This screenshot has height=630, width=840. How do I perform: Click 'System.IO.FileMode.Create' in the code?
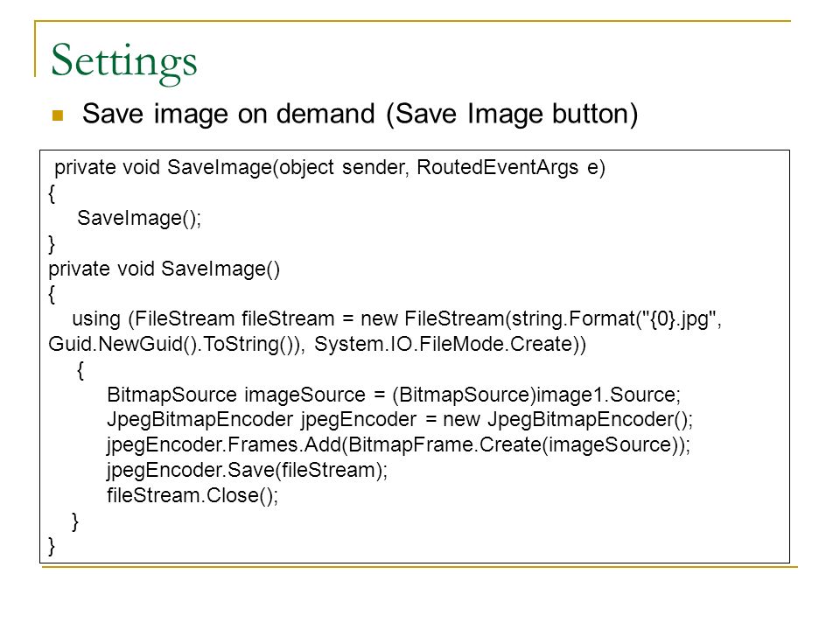tap(444, 345)
